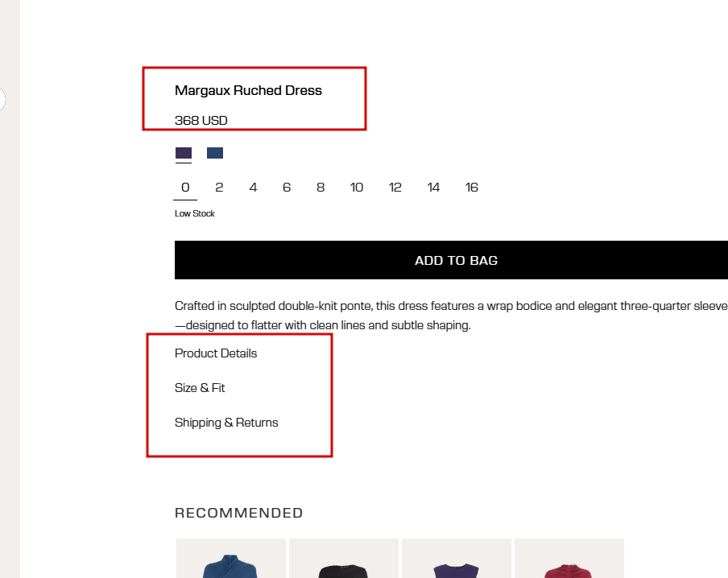Expand Shipping & Returns info

click(226, 423)
